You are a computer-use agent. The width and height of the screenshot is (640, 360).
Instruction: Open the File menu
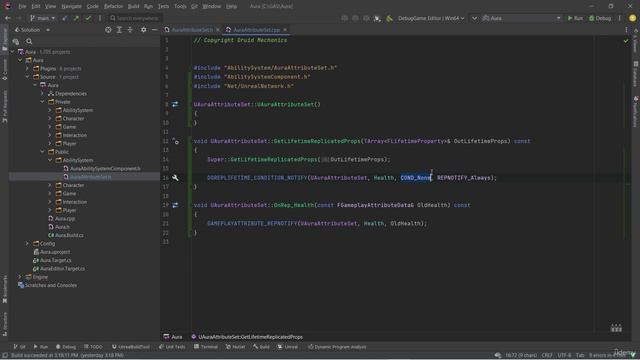pos(22,6)
